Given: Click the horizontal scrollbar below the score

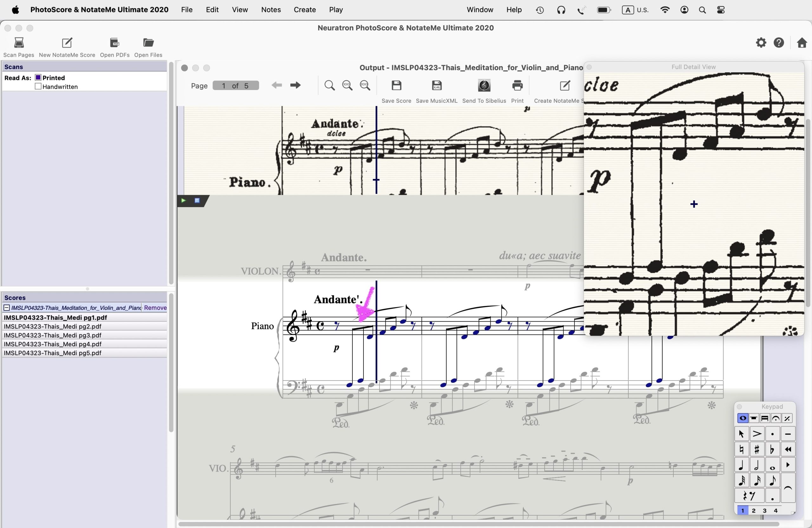Looking at the screenshot, I should click(478, 524).
